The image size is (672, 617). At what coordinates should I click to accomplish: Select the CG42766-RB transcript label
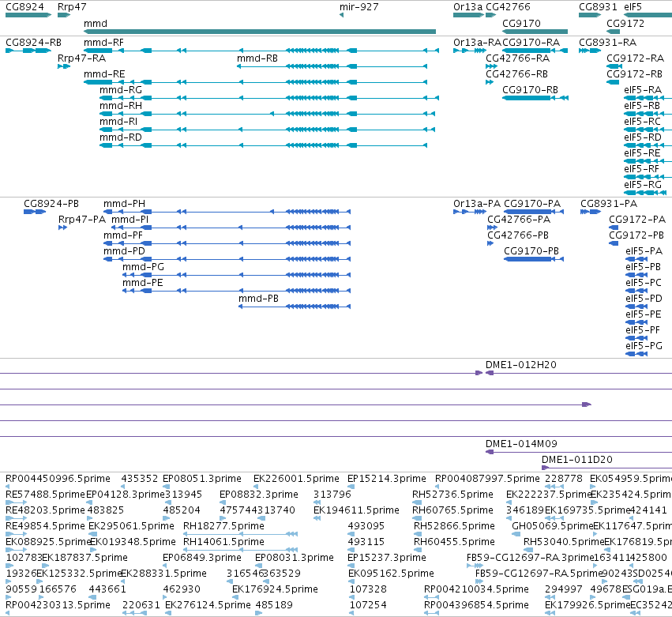[516, 73]
